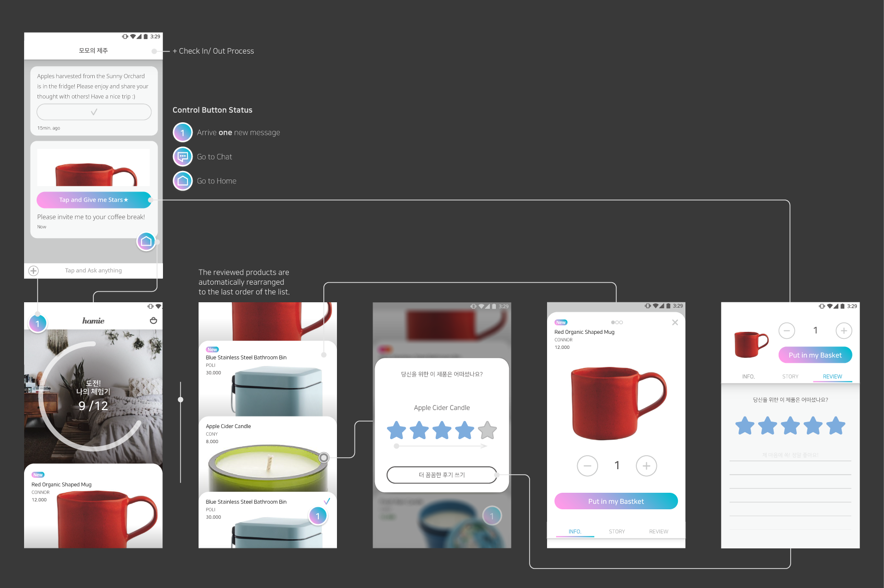Tap the page indicator dots in mug detail
Screen dimensions: 884x588
pos(617,322)
